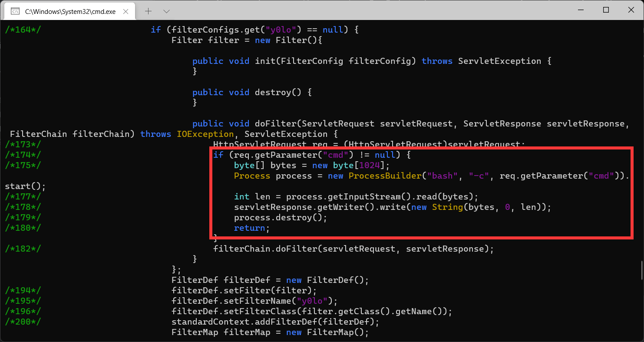This screenshot has width=644, height=342.
Task: Click "int len = process.getInputStream().read(bytes);" line
Action: [356, 197]
